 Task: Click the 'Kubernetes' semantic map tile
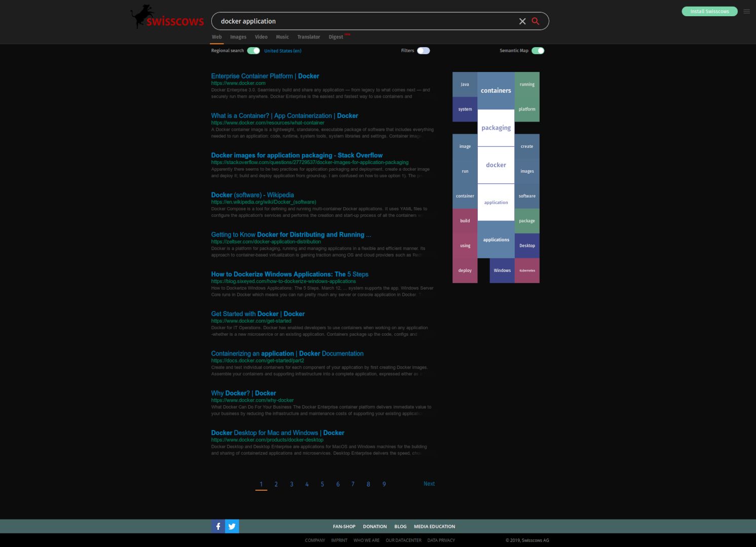click(x=527, y=270)
